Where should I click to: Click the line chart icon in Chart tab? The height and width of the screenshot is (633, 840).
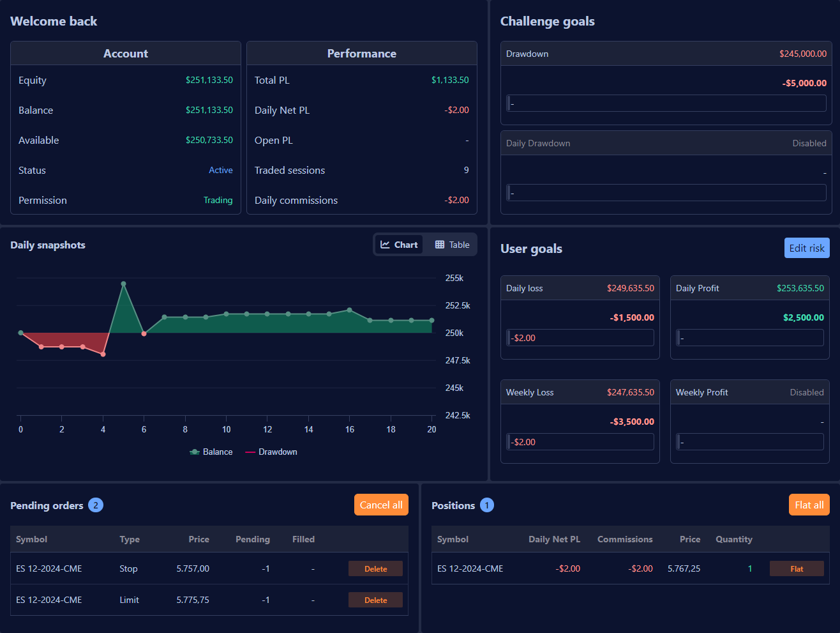tap(385, 245)
